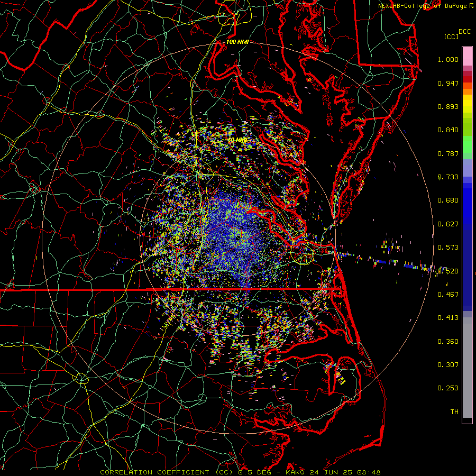The height and width of the screenshot is (476, 476).
Task: Click the 0.520 scale value
Action: pos(448,271)
